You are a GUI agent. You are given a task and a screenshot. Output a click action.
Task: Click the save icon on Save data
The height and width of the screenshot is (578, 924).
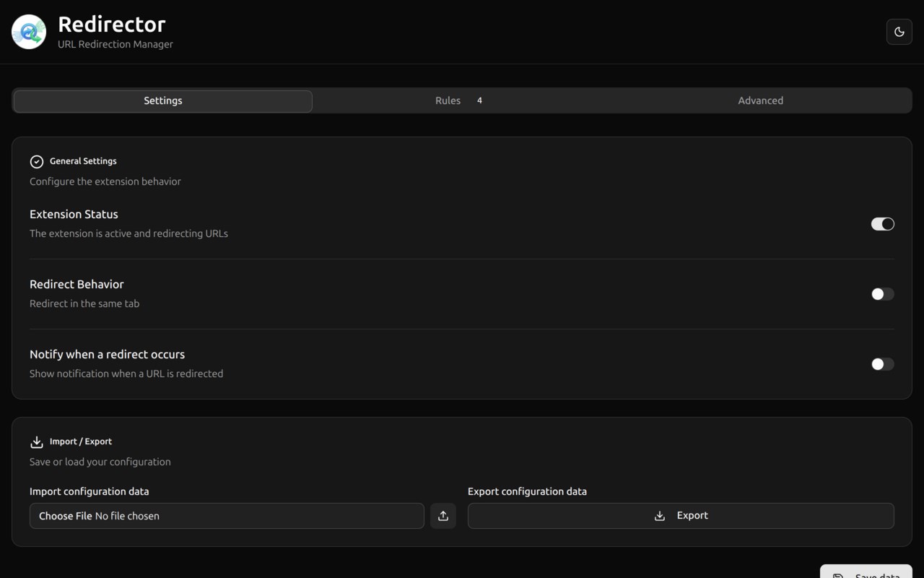(x=838, y=575)
